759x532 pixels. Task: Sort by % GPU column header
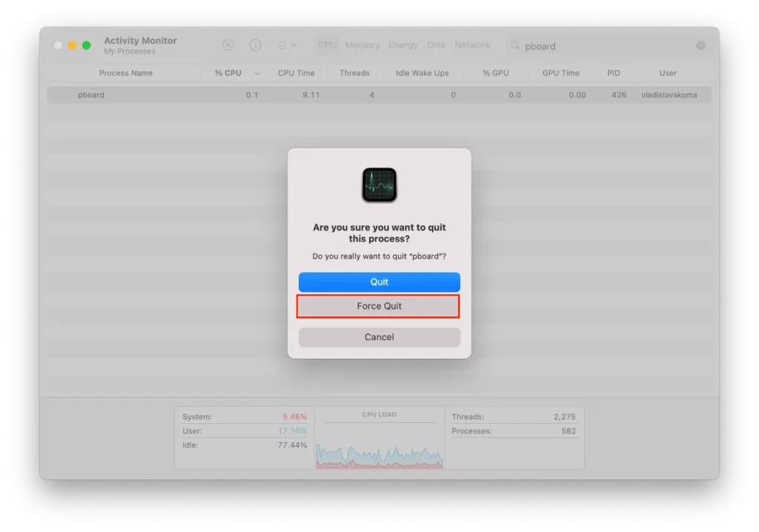pyautogui.click(x=496, y=73)
